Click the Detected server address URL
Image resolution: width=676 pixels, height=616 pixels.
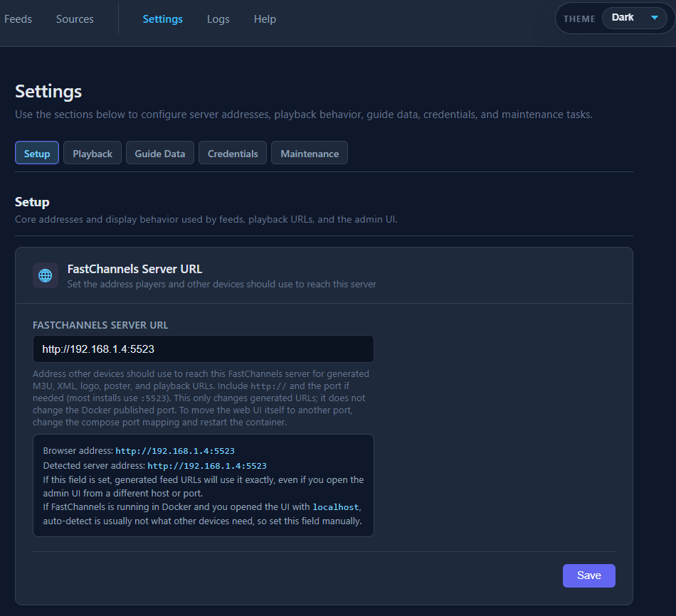pyautogui.click(x=207, y=466)
